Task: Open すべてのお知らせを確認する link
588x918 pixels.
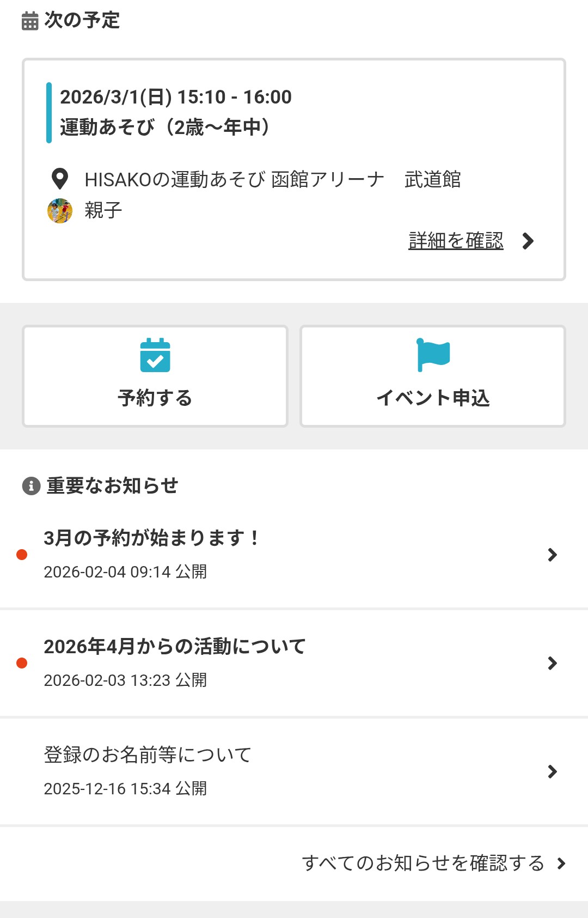Action: [x=423, y=863]
